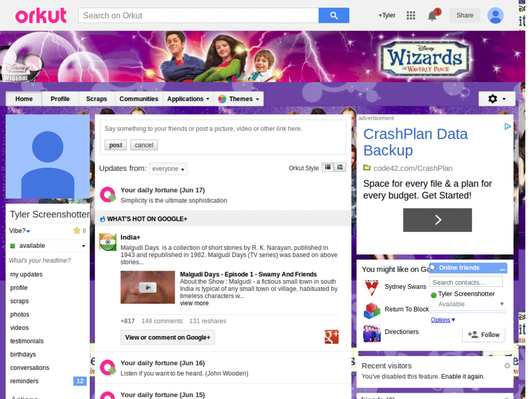Screen dimensions: 532x399
Task: Open chat Available status dropdown
Action: [x=471, y=304]
